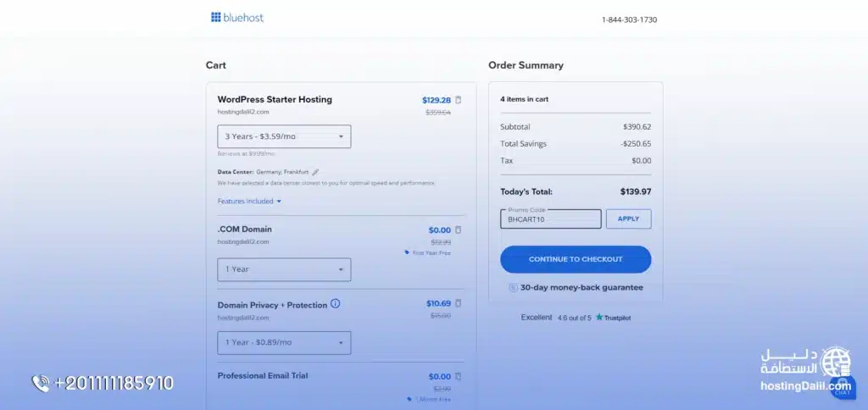Click the $10.69 domain privacy price
868x410 pixels.
438,303
